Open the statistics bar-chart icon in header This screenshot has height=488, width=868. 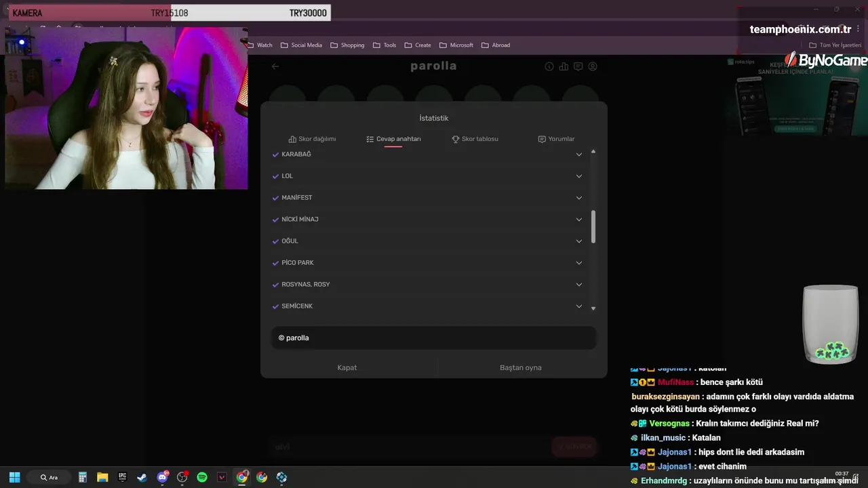coord(564,66)
